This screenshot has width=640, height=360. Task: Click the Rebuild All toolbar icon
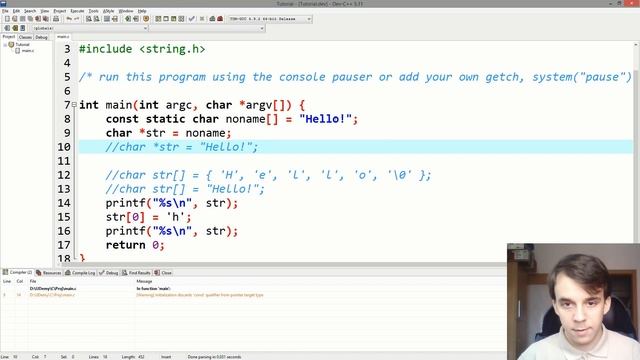[x=181, y=19]
